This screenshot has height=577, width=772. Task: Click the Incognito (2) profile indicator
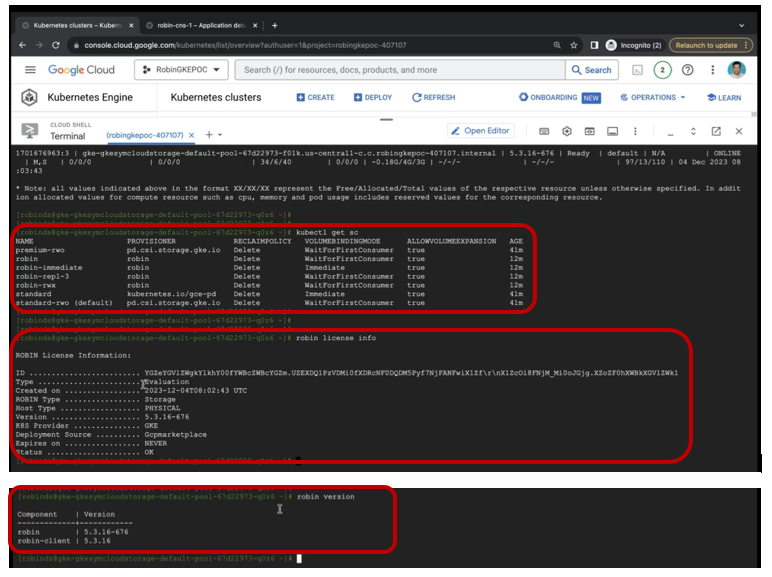coord(634,45)
